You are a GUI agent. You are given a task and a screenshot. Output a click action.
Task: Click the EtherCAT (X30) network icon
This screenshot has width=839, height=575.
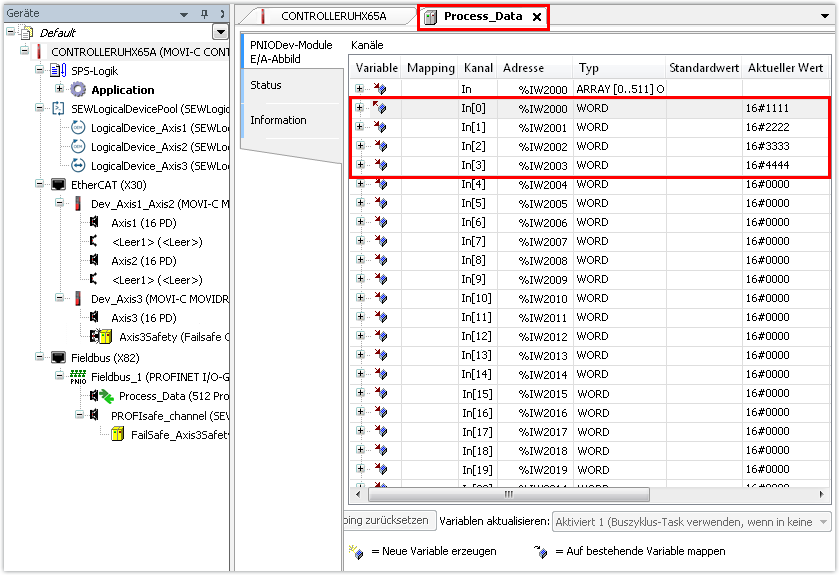58,185
